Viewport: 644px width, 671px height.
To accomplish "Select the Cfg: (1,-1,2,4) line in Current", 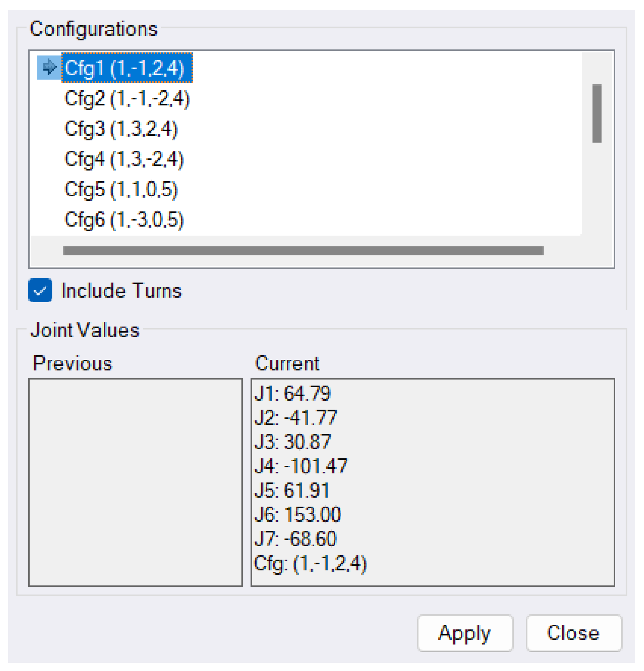I will [310, 563].
